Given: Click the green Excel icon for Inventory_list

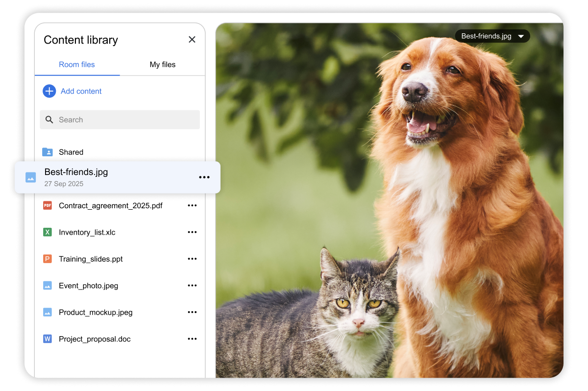Looking at the screenshot, I should click(x=48, y=232).
